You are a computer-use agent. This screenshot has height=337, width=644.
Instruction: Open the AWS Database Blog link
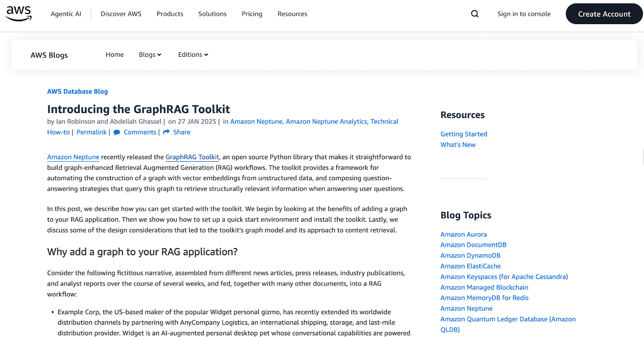coord(77,91)
